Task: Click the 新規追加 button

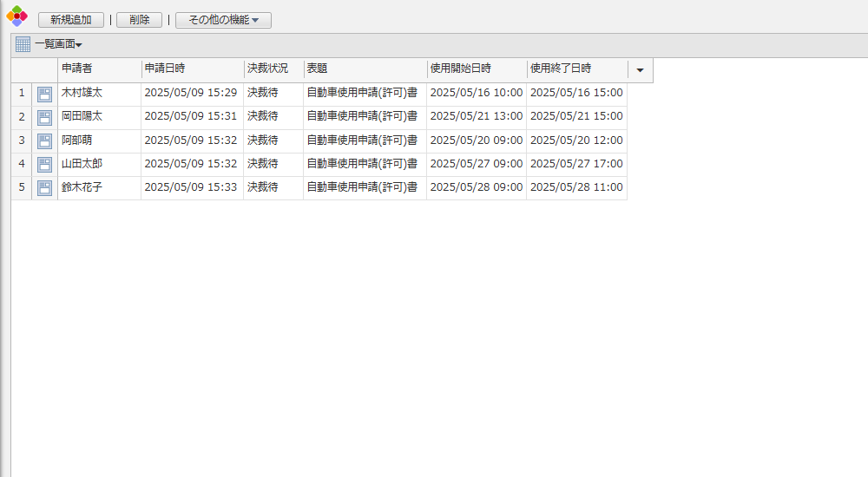Action: (x=71, y=20)
